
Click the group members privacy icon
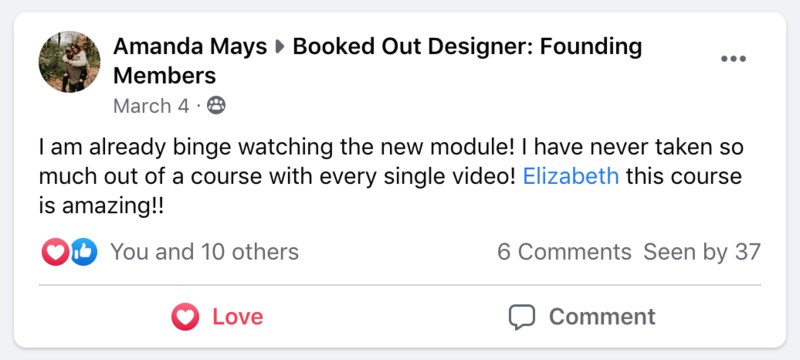(x=216, y=106)
